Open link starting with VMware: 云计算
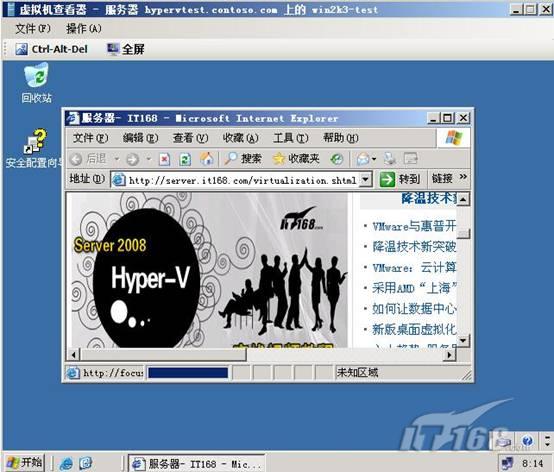 click(414, 267)
